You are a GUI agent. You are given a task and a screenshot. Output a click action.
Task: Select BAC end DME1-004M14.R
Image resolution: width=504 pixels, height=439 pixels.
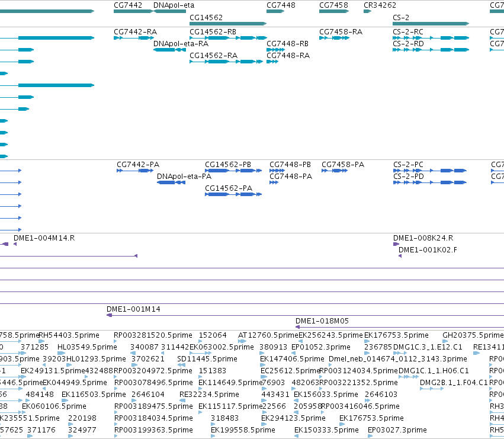tap(44, 238)
